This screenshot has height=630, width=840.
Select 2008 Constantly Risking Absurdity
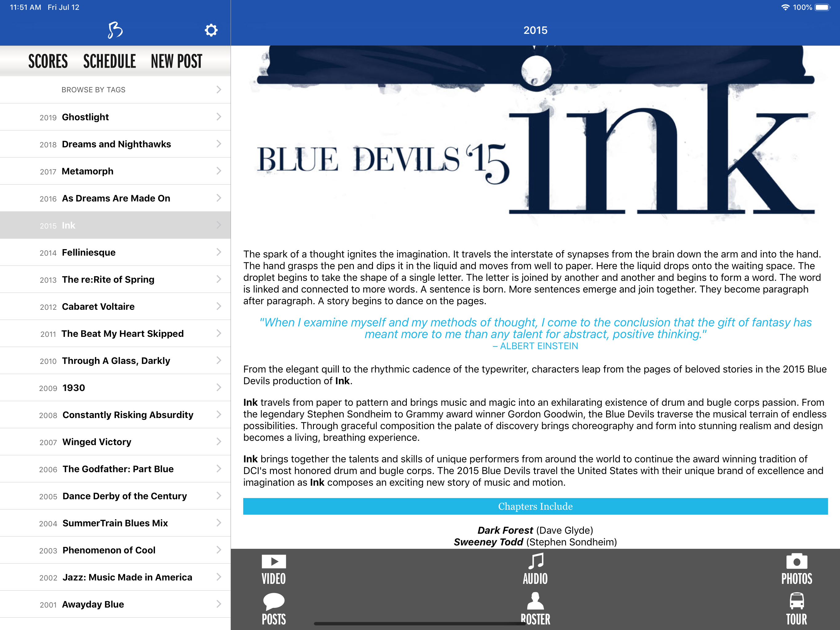[115, 415]
